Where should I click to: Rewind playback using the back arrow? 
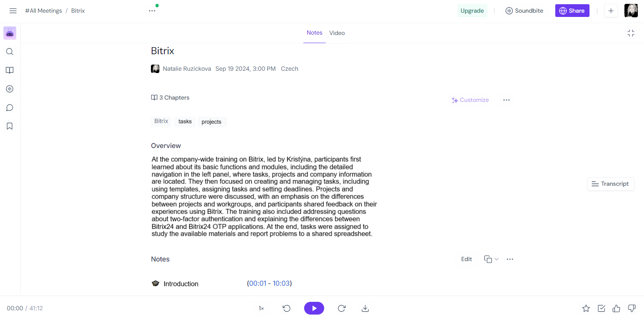point(286,308)
